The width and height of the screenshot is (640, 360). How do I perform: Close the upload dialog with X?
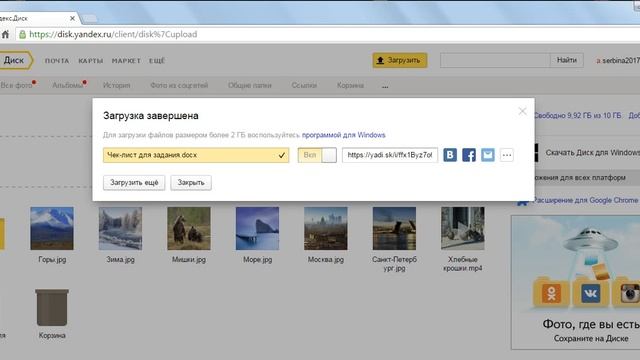click(x=522, y=111)
